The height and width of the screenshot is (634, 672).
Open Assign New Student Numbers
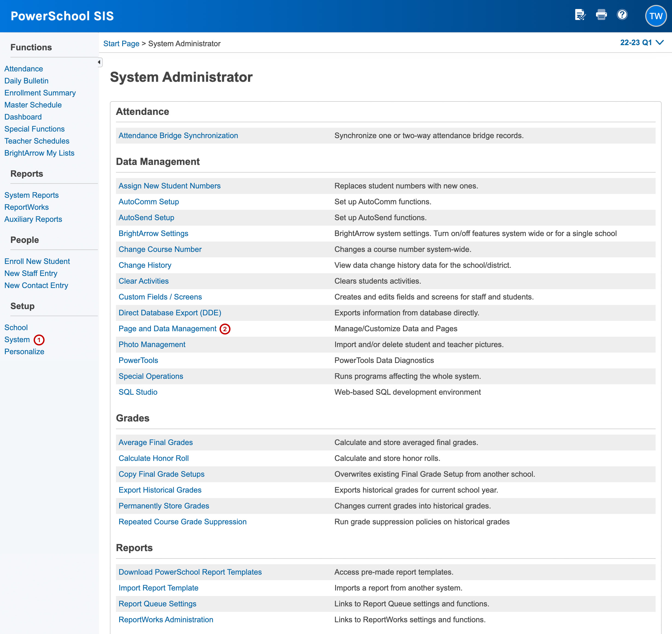pyautogui.click(x=169, y=186)
